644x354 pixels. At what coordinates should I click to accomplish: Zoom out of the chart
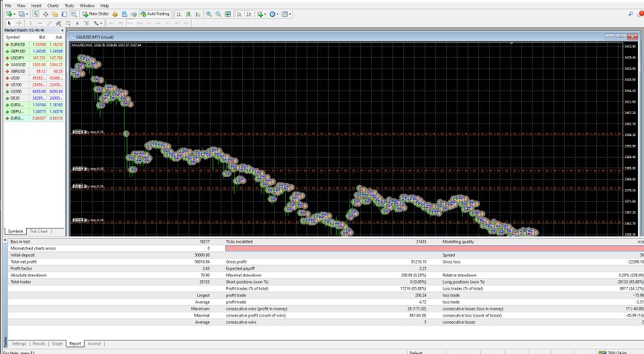(x=218, y=14)
